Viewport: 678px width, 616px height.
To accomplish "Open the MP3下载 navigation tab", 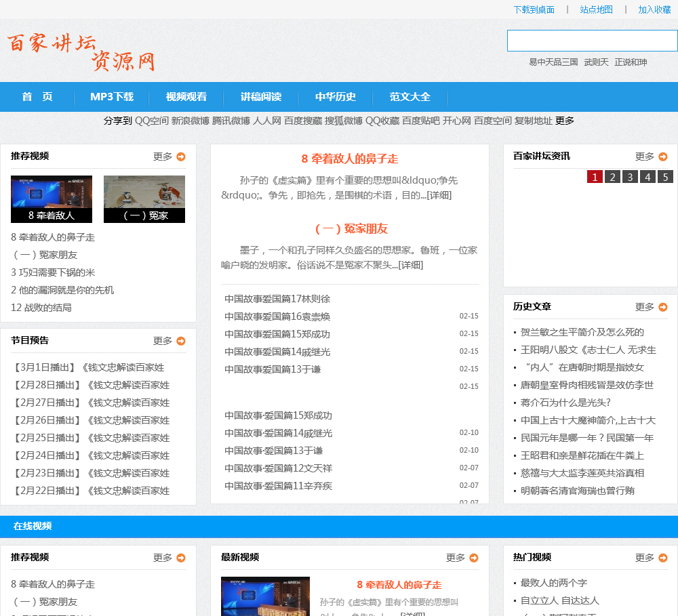I will 112,97.
